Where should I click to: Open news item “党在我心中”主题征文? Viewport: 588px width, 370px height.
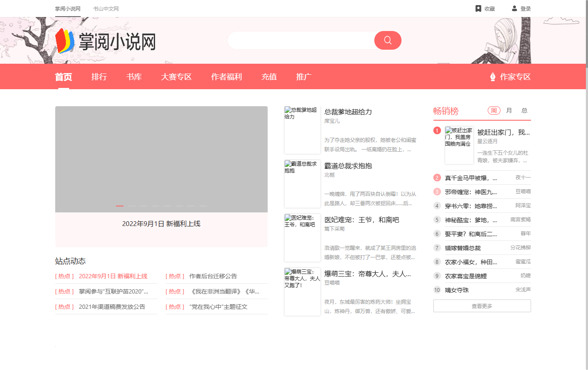click(218, 307)
